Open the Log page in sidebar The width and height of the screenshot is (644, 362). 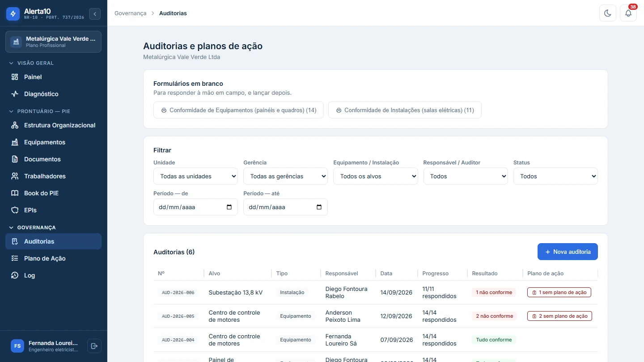54,275
